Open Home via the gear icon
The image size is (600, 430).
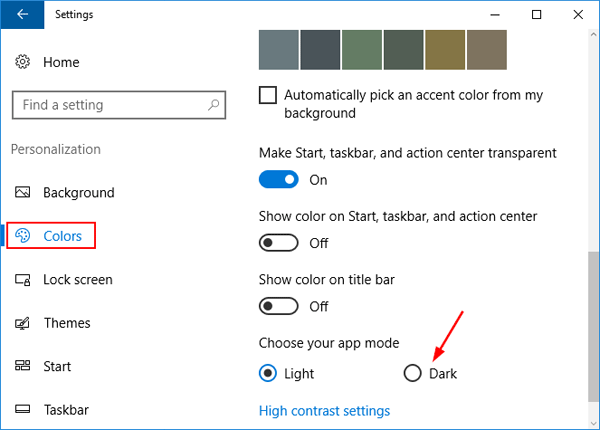tap(23, 62)
